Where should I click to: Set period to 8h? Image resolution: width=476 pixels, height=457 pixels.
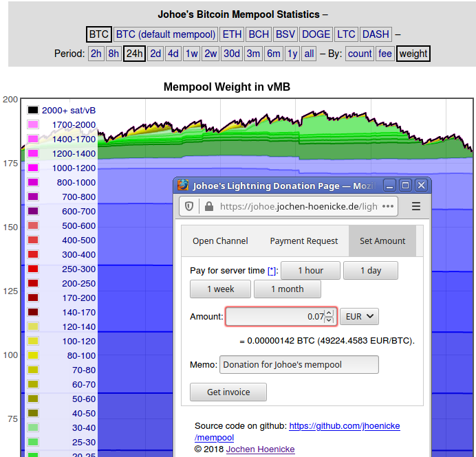point(113,54)
